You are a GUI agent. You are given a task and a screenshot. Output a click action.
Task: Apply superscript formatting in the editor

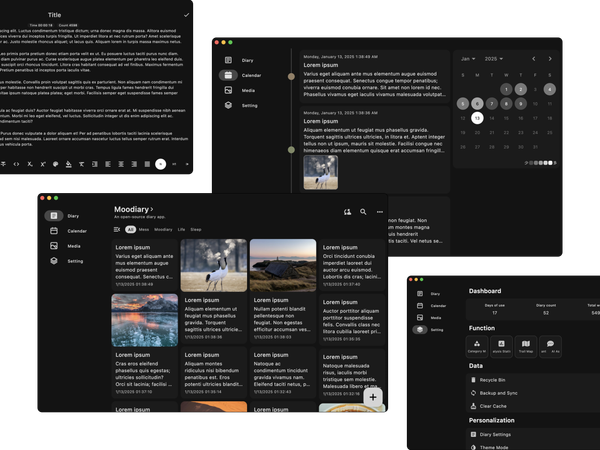pos(42,164)
